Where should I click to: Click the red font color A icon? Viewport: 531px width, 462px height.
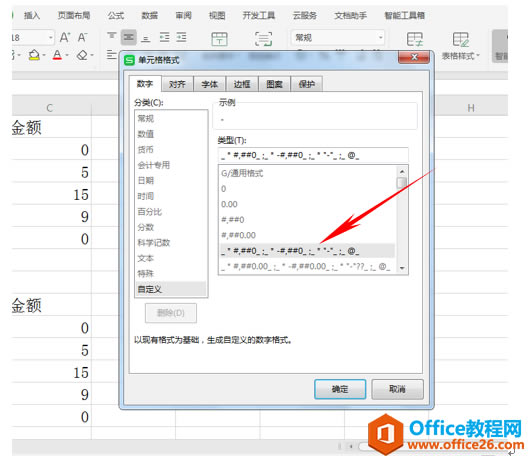(x=57, y=55)
